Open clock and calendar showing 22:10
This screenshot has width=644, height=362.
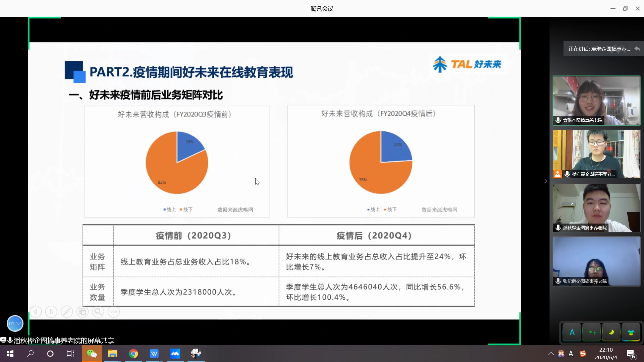[x=606, y=354]
